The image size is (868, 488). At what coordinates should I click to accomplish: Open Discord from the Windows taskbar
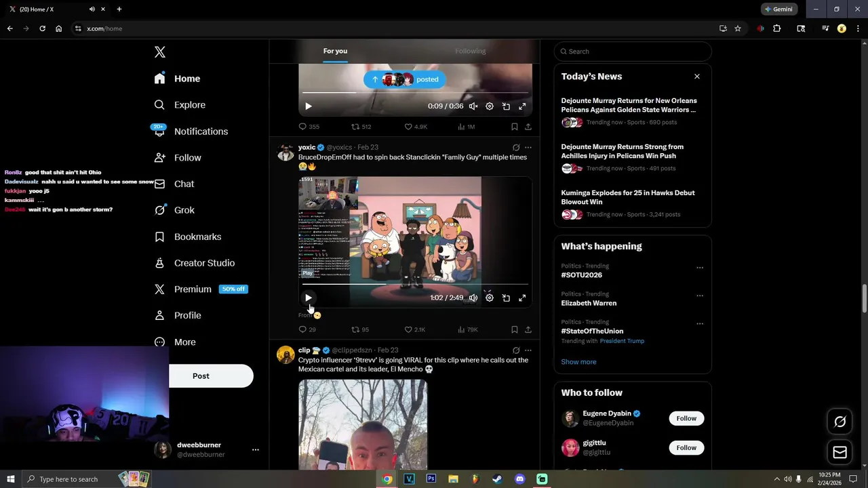pyautogui.click(x=520, y=479)
